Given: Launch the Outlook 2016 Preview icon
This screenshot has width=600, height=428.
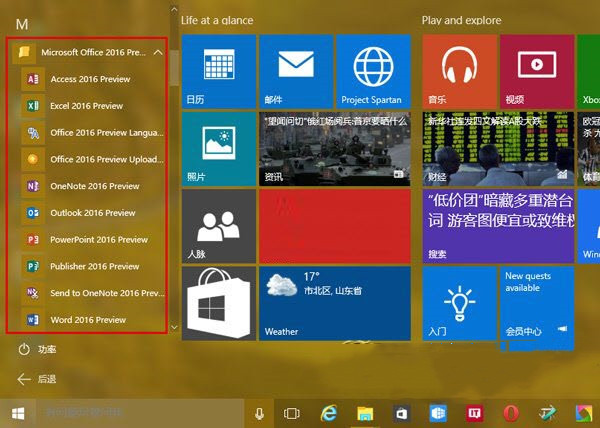Looking at the screenshot, I should [33, 213].
